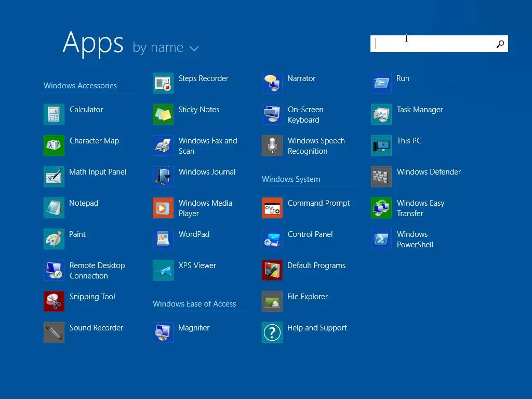Click the chevron next to 'by name'
Viewport: 532px width, 399px height.
(194, 48)
